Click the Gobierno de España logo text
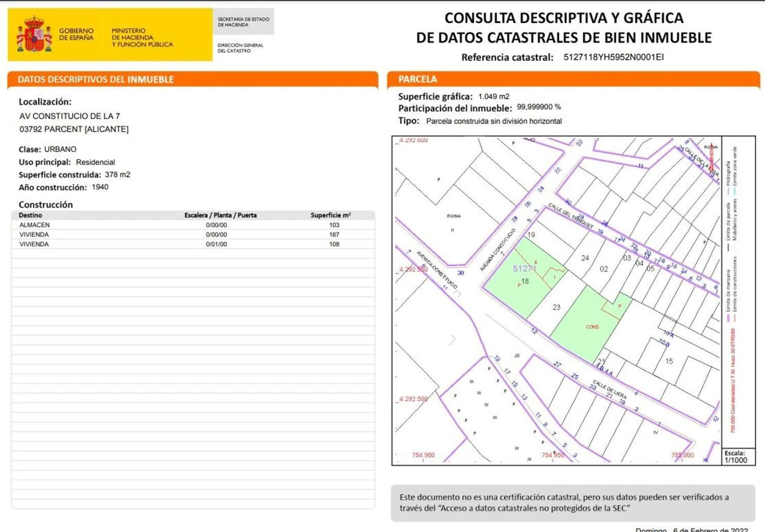This screenshot has width=765, height=532. point(76,34)
